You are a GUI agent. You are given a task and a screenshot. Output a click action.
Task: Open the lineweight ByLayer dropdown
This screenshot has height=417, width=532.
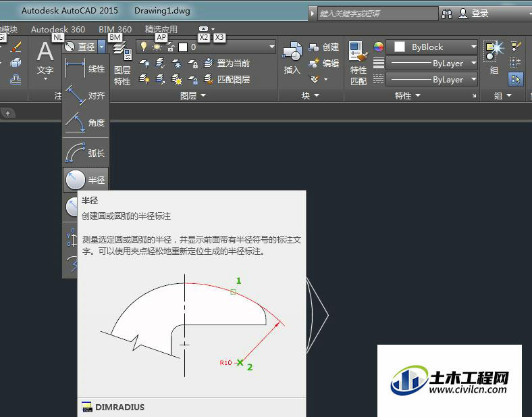(474, 63)
